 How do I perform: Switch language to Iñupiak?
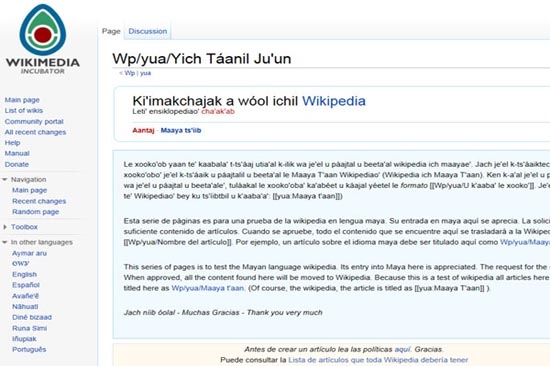tap(24, 339)
